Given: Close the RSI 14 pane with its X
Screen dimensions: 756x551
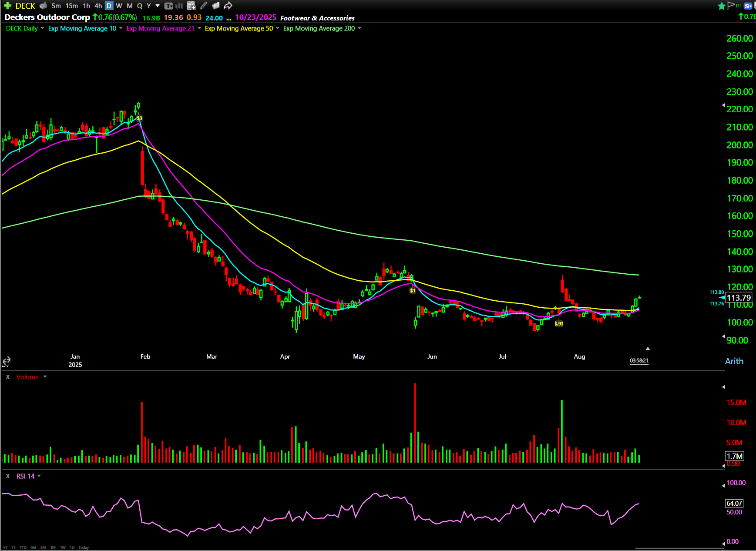Looking at the screenshot, I should point(8,476).
